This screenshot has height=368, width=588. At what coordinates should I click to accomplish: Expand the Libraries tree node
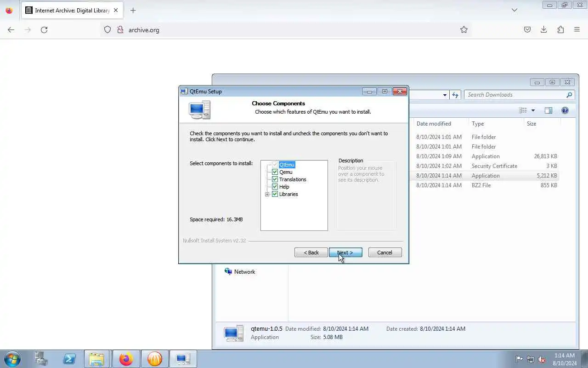coord(267,194)
